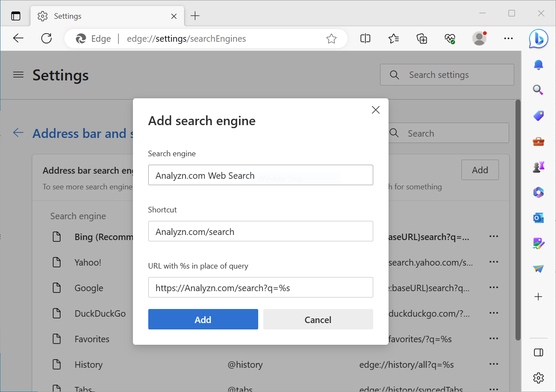
Task: Refresh the page with reload icon
Action: coord(46,39)
